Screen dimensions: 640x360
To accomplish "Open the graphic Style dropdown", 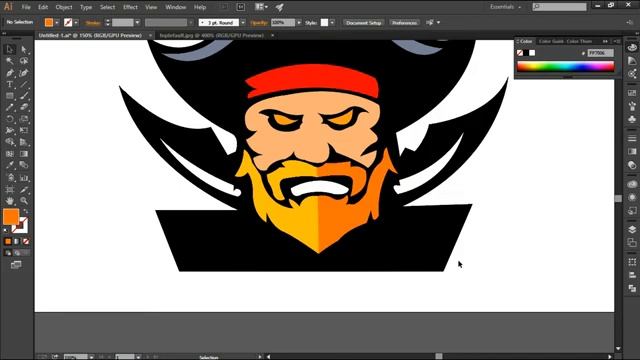I will click(x=332, y=23).
